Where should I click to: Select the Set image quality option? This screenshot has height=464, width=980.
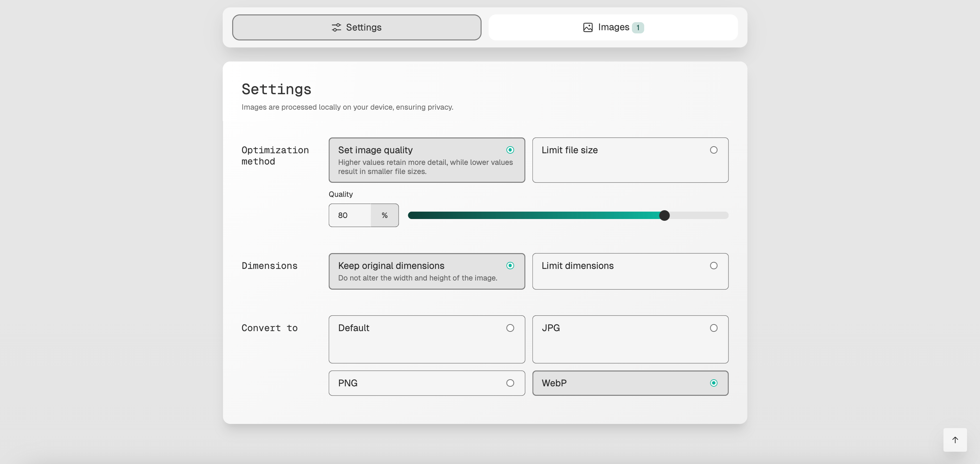click(x=426, y=160)
